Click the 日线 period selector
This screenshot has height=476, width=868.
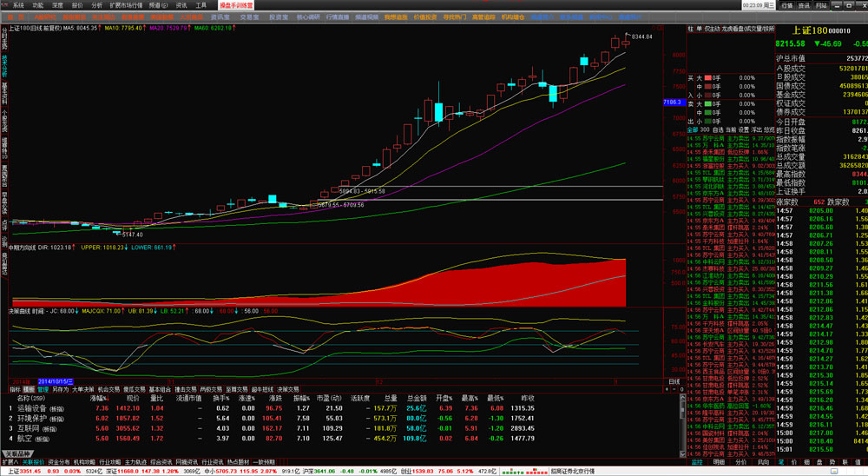pos(674,382)
